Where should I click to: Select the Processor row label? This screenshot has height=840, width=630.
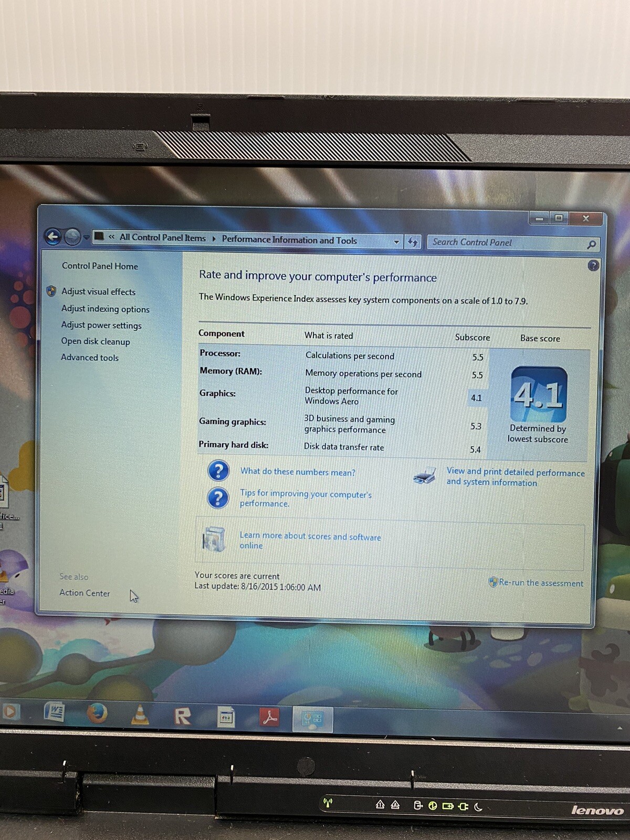[x=220, y=353]
